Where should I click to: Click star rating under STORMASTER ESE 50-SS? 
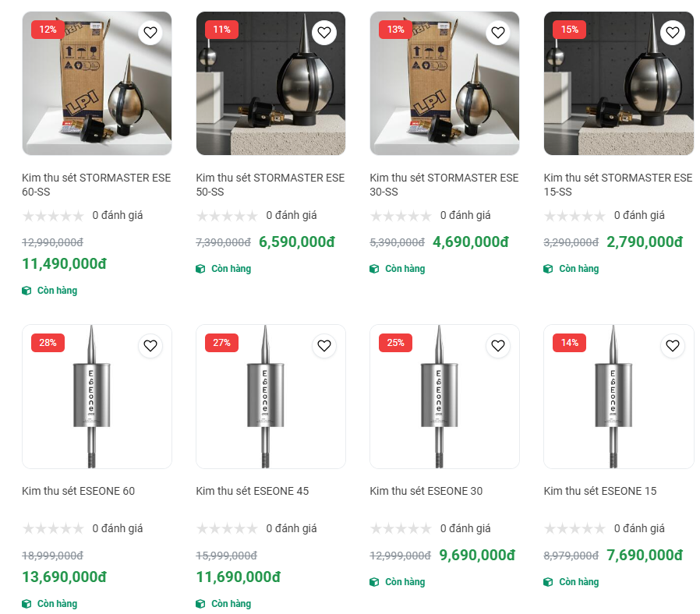point(227,216)
